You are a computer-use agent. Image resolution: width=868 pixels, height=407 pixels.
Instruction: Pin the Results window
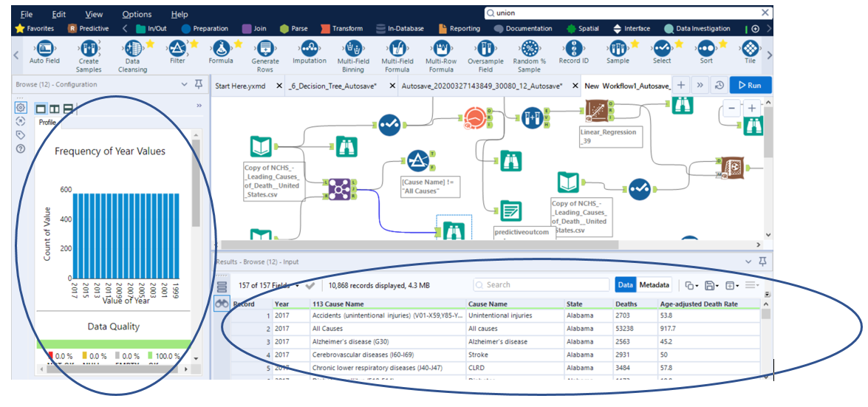762,261
